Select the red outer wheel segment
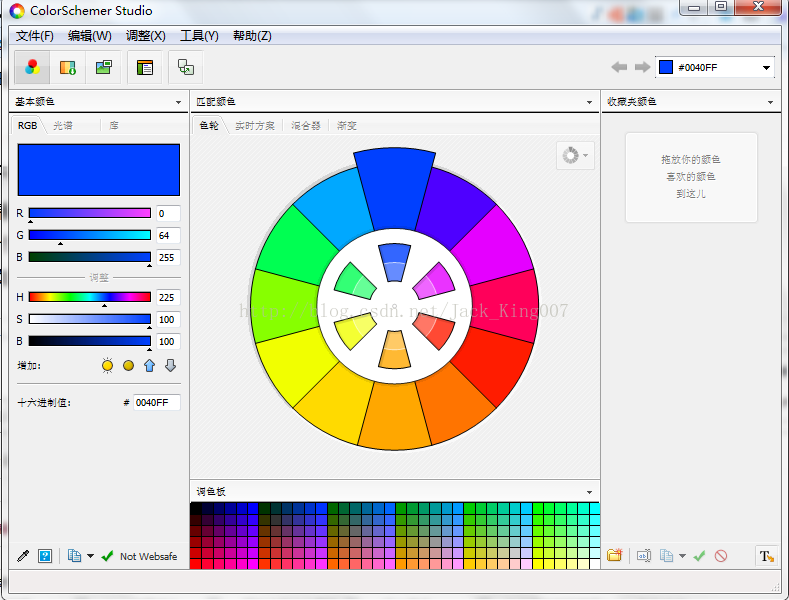789x600 pixels. click(492, 367)
